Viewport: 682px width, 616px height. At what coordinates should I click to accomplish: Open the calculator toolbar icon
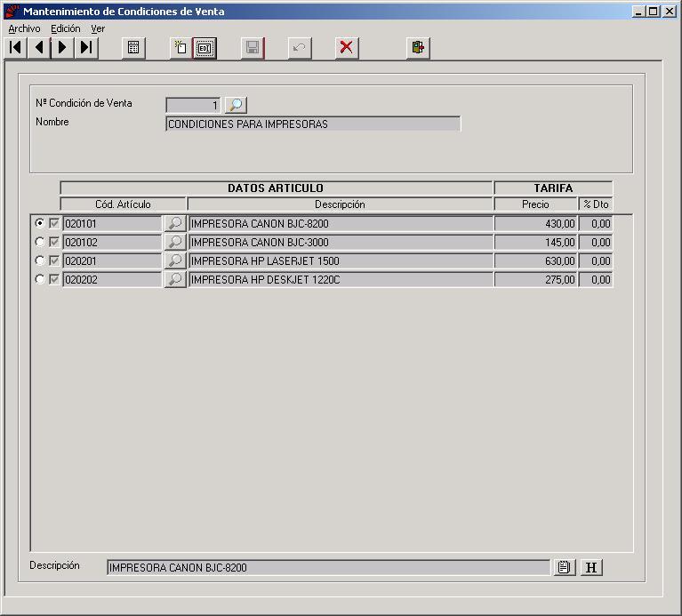click(x=133, y=47)
